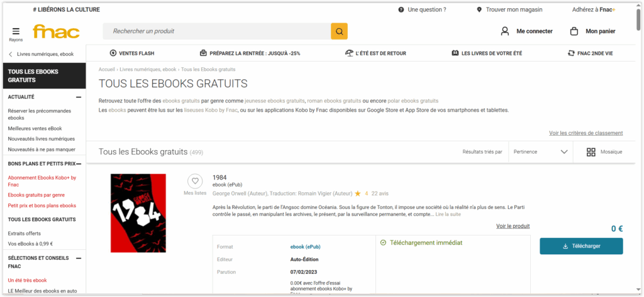
Task: Click the Fnac 2nde Vie recycle icon
Action: (x=571, y=53)
